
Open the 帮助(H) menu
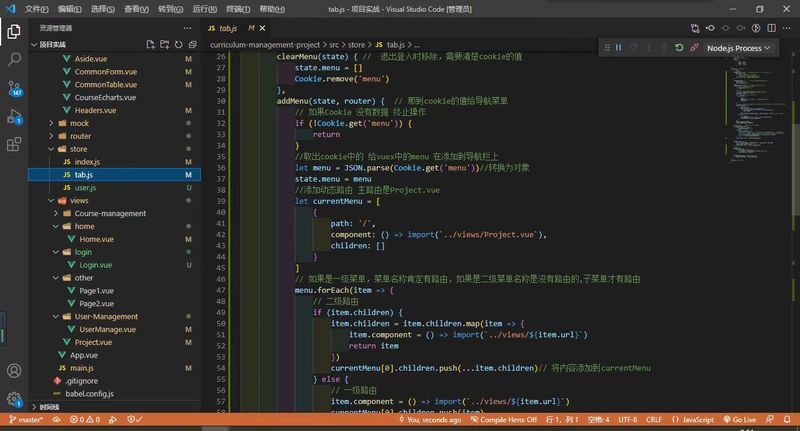[272, 9]
